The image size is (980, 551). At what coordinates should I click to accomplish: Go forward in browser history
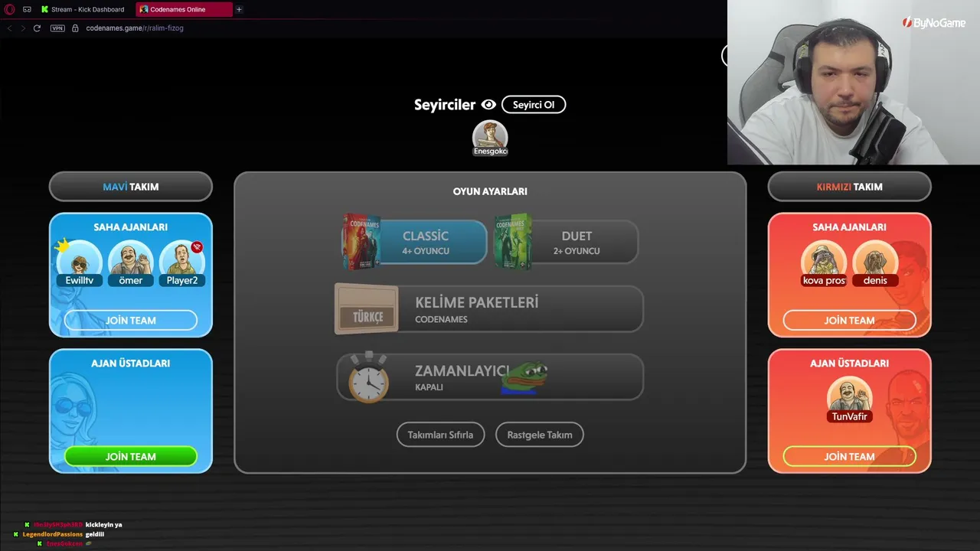click(x=23, y=28)
